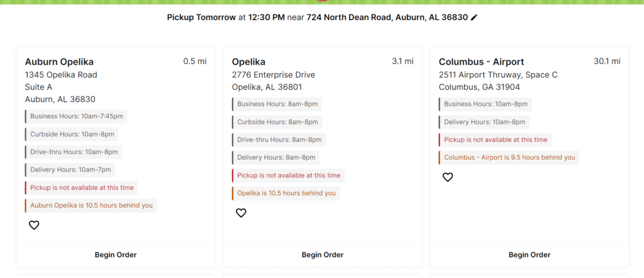
Task: Click the 2776 Enterprise Drive address
Action: [273, 75]
